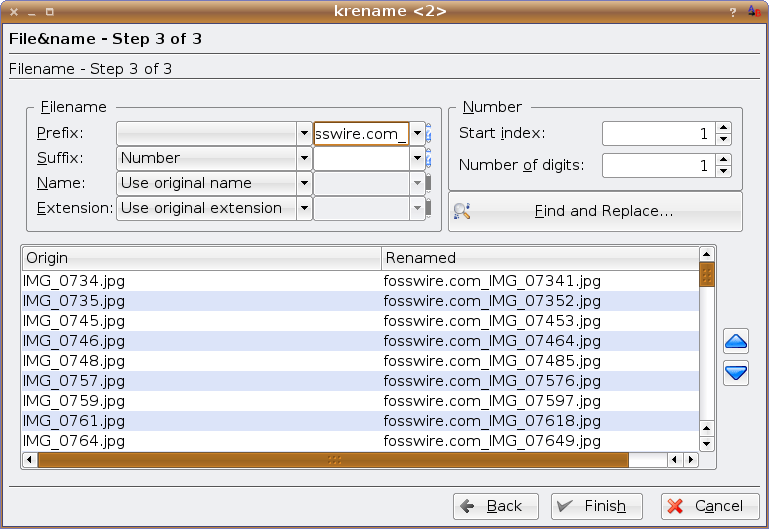Click the file list vertical scrollbar down arrow
This screenshot has width=769, height=529.
[706, 444]
